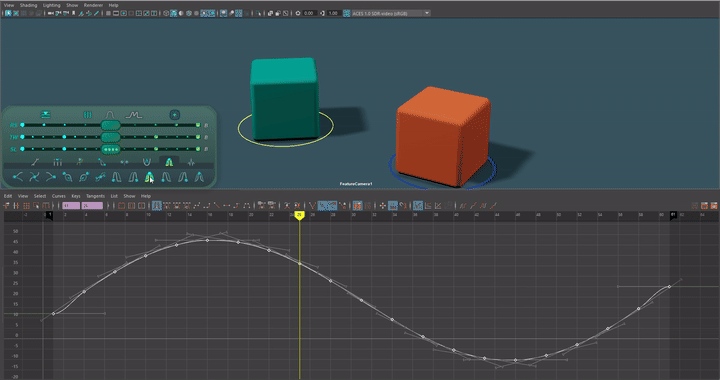The width and height of the screenshot is (720, 380).
Task: Switch to the first diagonal-line tab in the overlay
Action: (35, 162)
